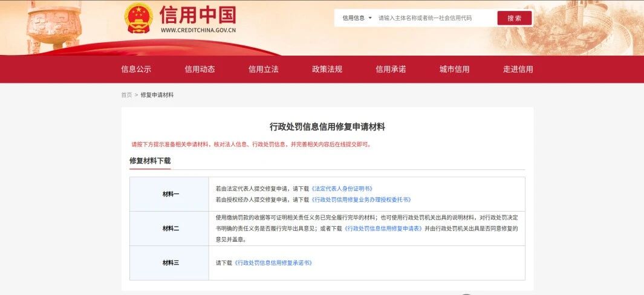Image resolution: width=644 pixels, height=295 pixels.
Task: Focus the 主体名称 search input field
Action: [435, 18]
